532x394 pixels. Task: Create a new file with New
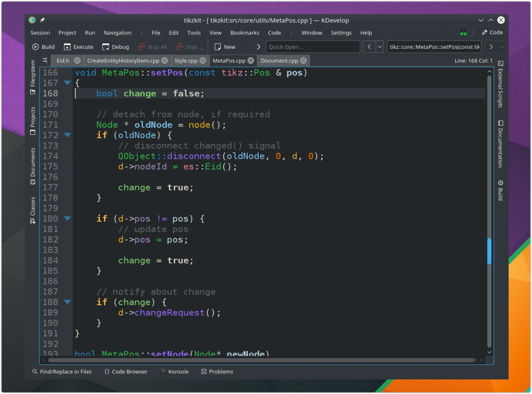pyautogui.click(x=224, y=47)
